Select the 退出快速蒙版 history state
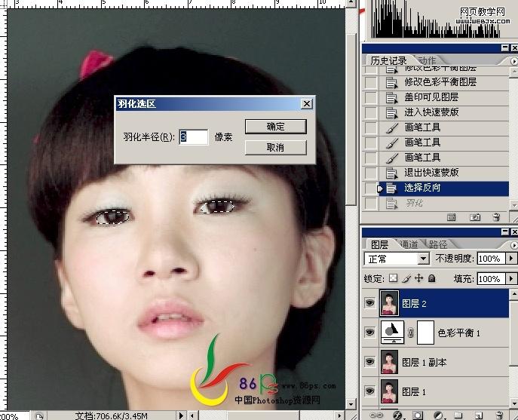Screen dimensions: 518x420 tap(443, 173)
